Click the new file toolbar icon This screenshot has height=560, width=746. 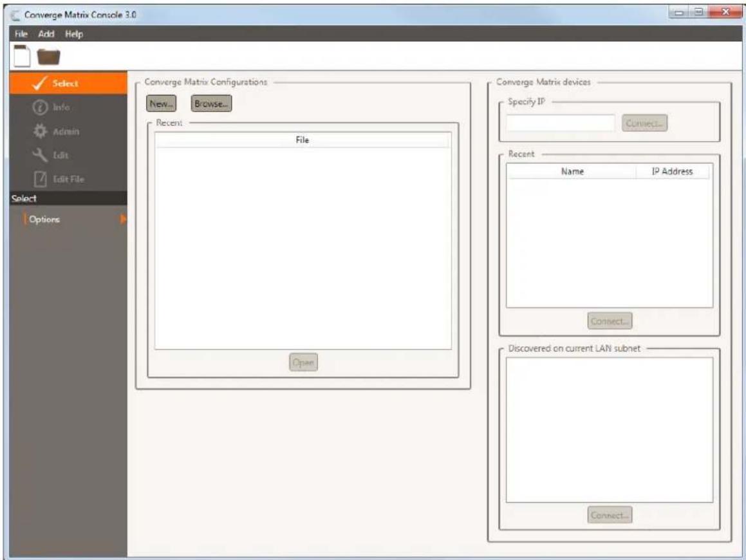pos(22,55)
